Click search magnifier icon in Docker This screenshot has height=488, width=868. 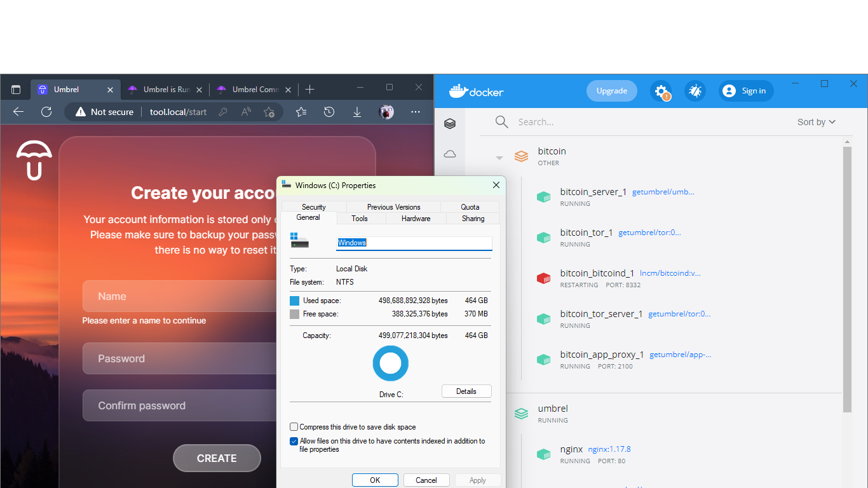point(502,122)
